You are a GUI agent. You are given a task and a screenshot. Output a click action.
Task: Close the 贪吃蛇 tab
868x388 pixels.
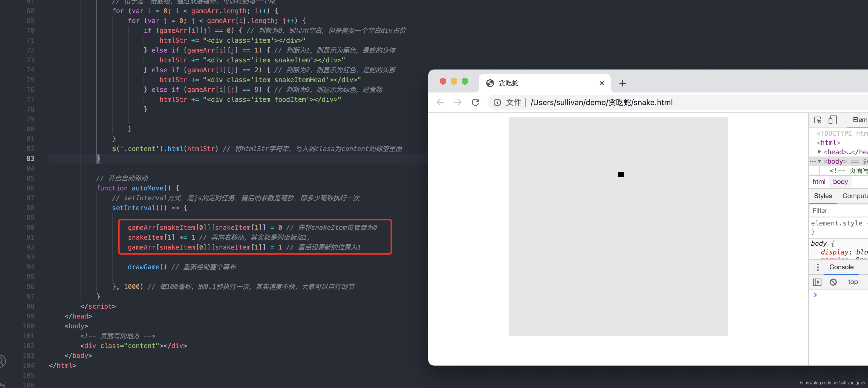pyautogui.click(x=602, y=83)
